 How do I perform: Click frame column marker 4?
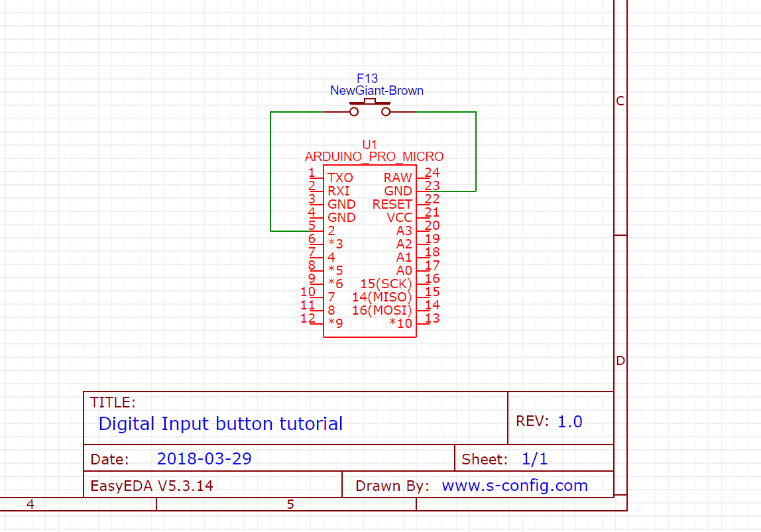(x=30, y=504)
